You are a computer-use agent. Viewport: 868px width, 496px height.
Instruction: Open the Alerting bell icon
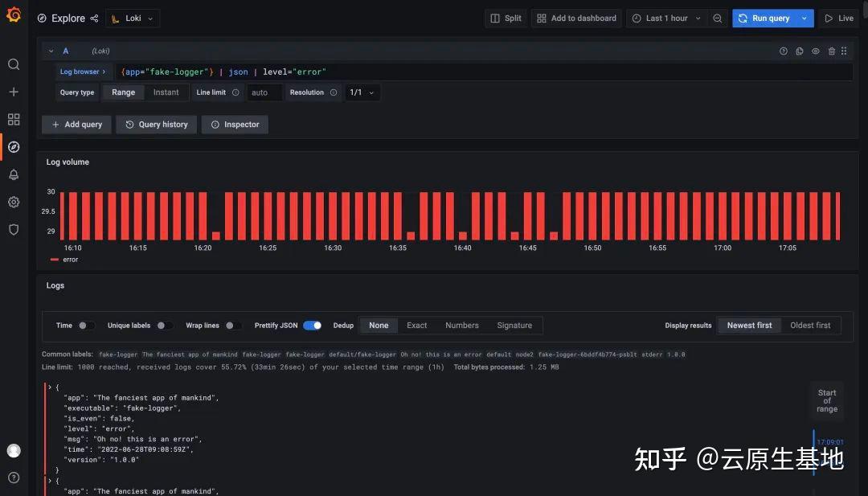click(13, 174)
